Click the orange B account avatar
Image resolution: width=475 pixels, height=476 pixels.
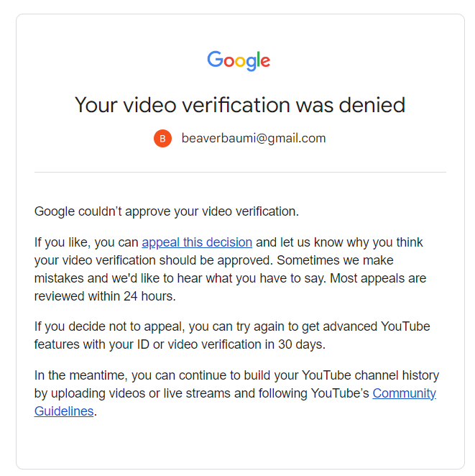coord(162,139)
